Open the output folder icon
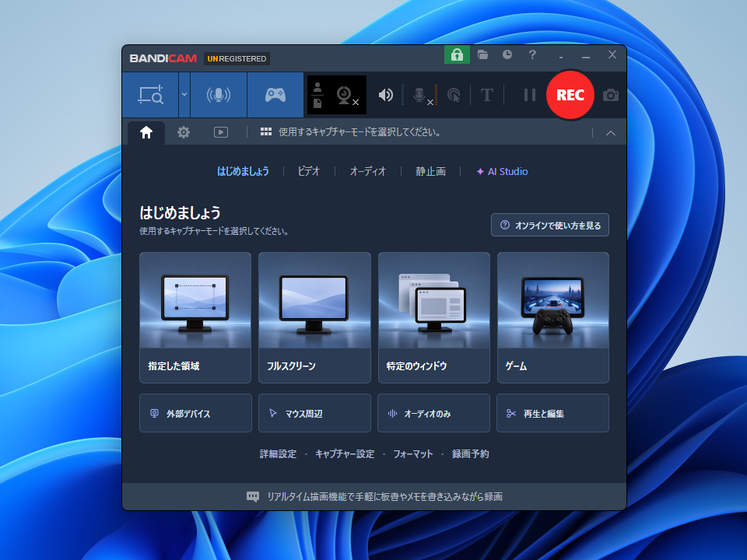 482,54
